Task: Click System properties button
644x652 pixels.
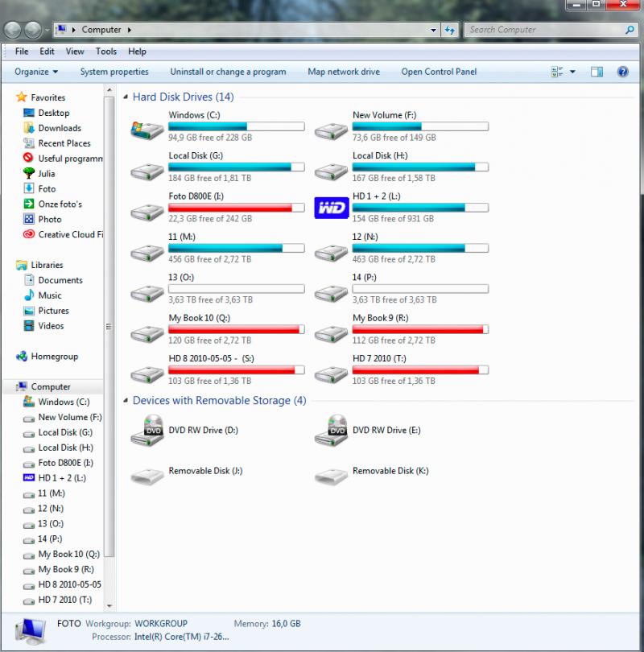Action: click(114, 72)
